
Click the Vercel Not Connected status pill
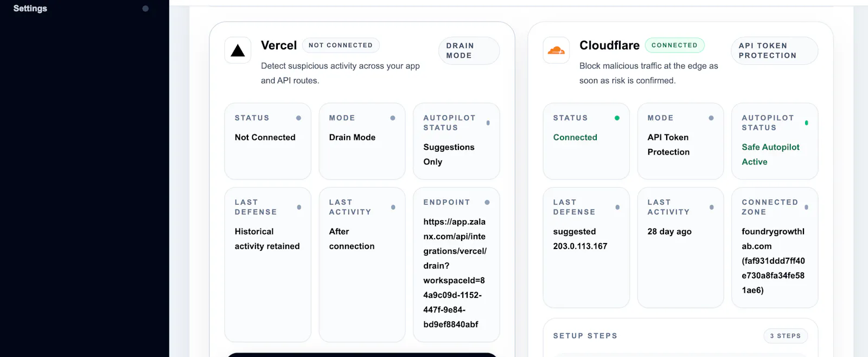[x=341, y=45]
